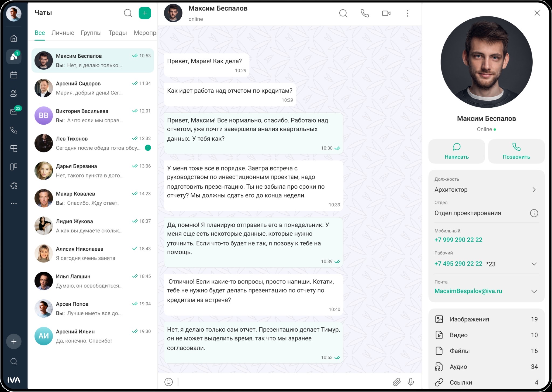Expand the work phone number dropdown
This screenshot has height=392, width=552.
tap(534, 264)
